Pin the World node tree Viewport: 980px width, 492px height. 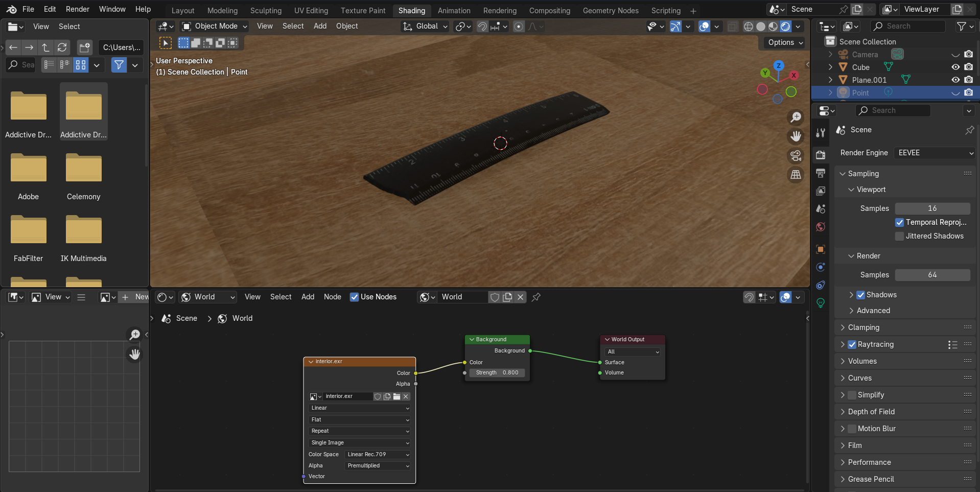pyautogui.click(x=536, y=297)
